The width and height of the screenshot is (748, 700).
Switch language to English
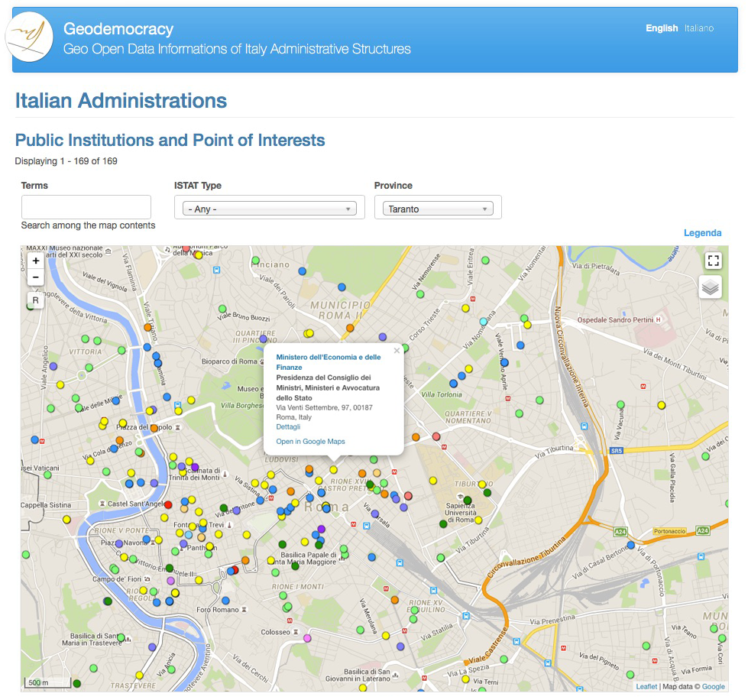(662, 28)
